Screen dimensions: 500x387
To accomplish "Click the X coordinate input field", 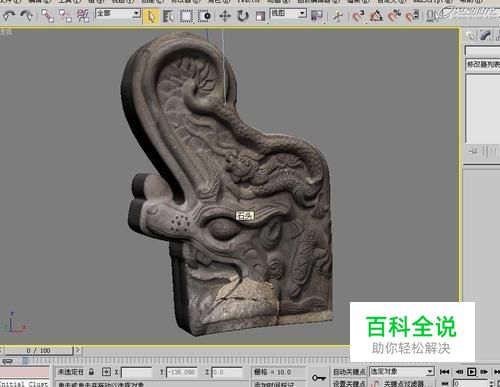I will (136, 372).
